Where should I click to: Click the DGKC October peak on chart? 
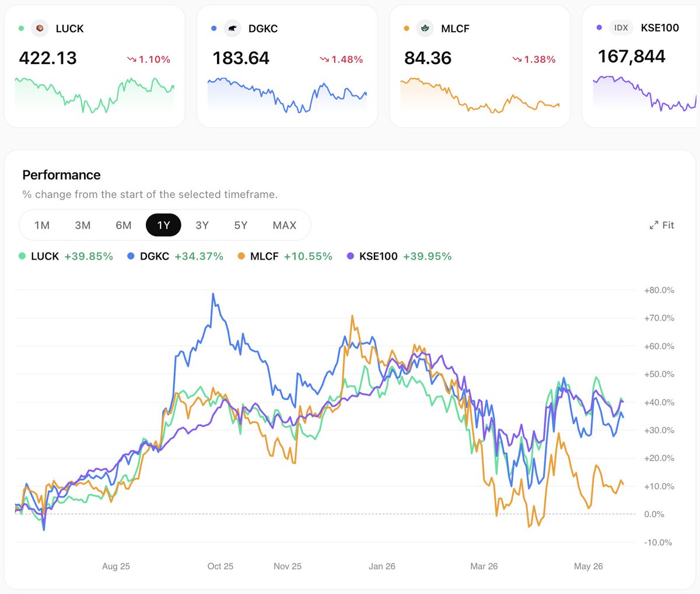click(x=213, y=294)
